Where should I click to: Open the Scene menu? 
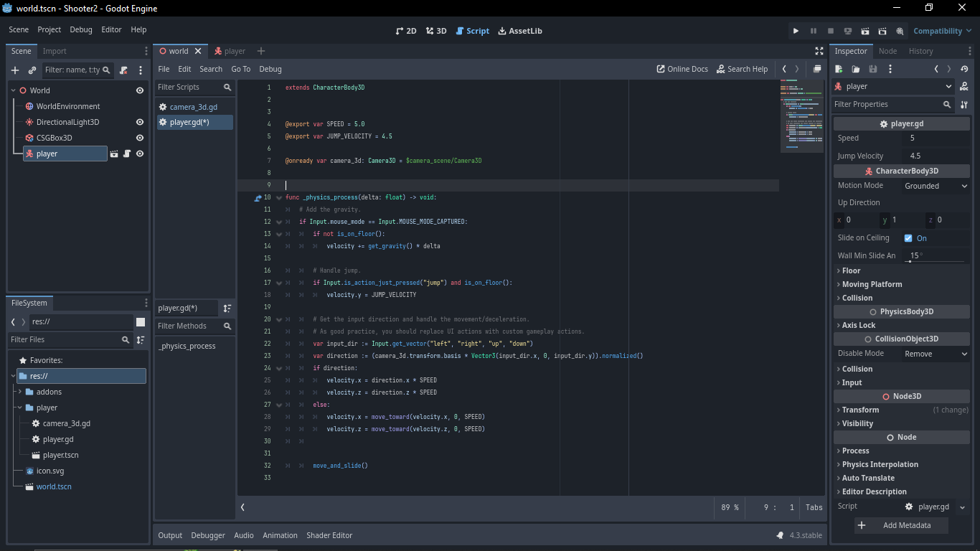tap(19, 29)
